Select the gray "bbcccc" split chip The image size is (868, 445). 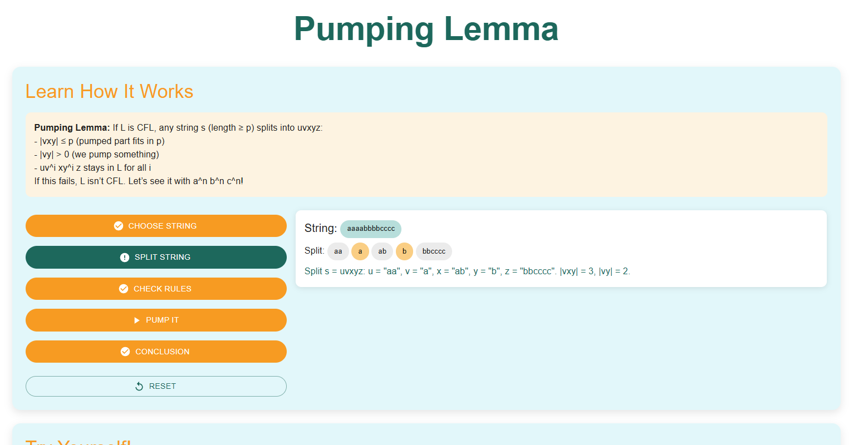point(434,251)
